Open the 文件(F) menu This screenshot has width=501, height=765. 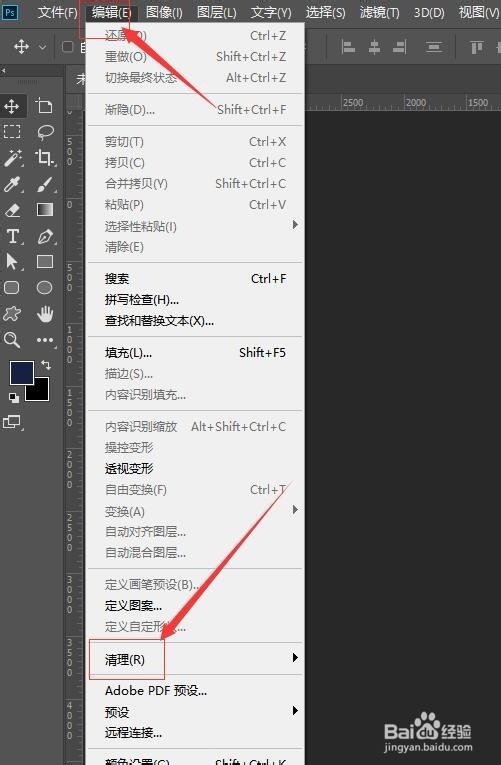tap(58, 12)
